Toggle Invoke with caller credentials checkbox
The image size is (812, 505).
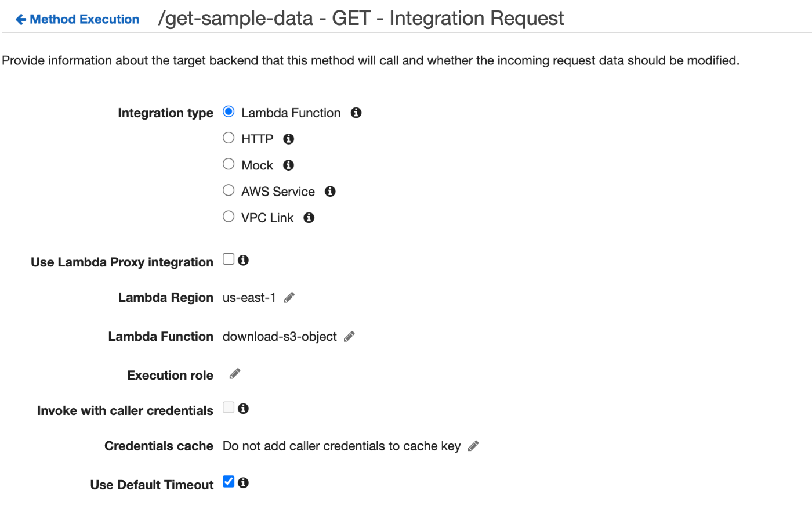click(229, 408)
